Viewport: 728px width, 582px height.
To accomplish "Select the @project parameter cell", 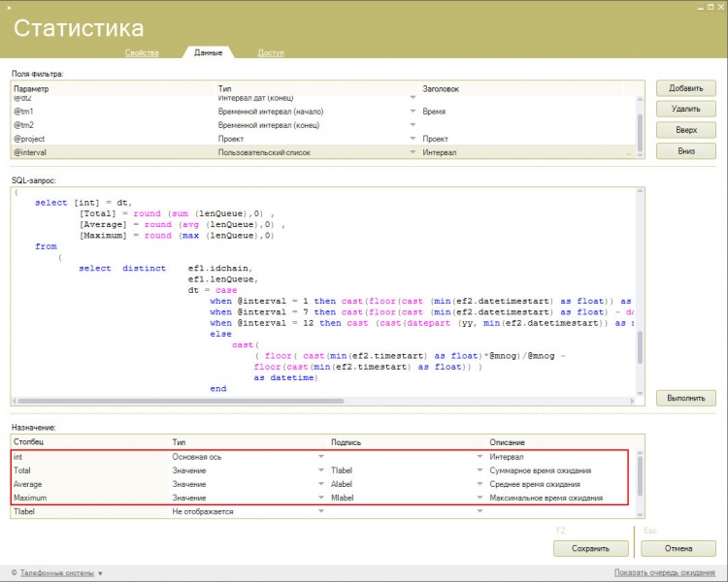I will tap(113, 139).
